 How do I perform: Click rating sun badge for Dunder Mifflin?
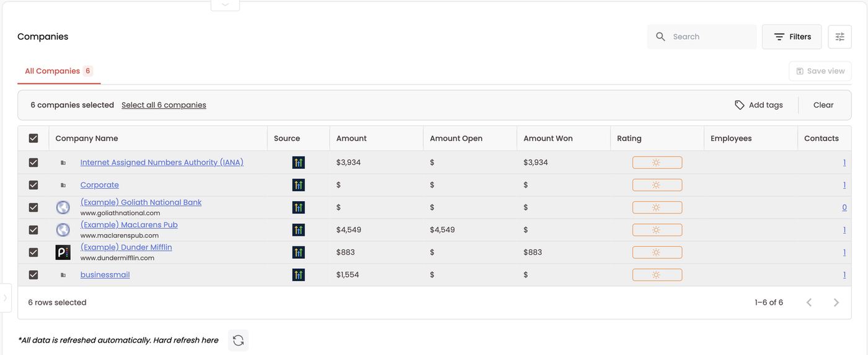657,252
